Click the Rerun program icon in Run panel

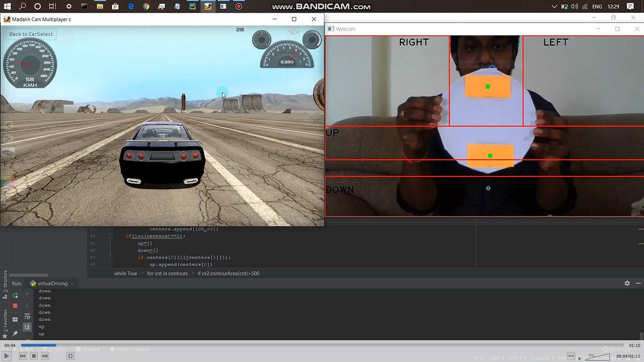click(x=14, y=295)
